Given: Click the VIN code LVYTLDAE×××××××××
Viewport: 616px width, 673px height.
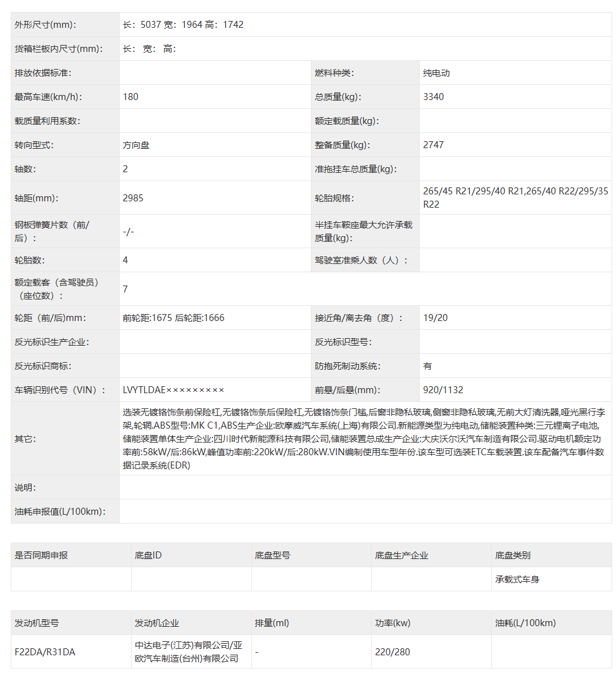Looking at the screenshot, I should point(173,390).
